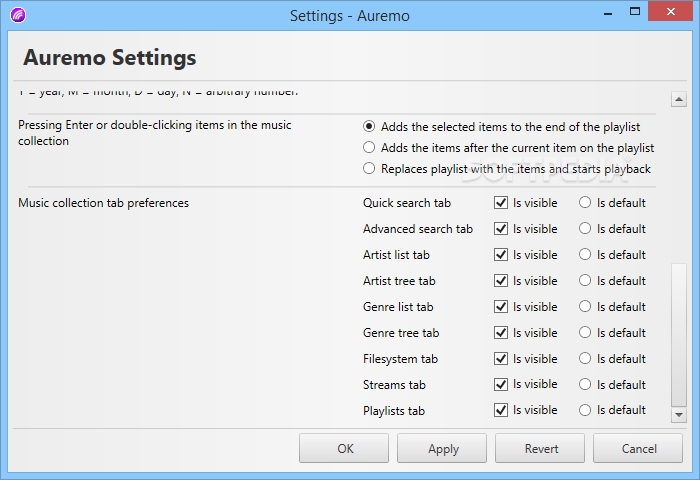This screenshot has width=700, height=480.
Task: Minimize the Settings window
Action: tap(608, 13)
